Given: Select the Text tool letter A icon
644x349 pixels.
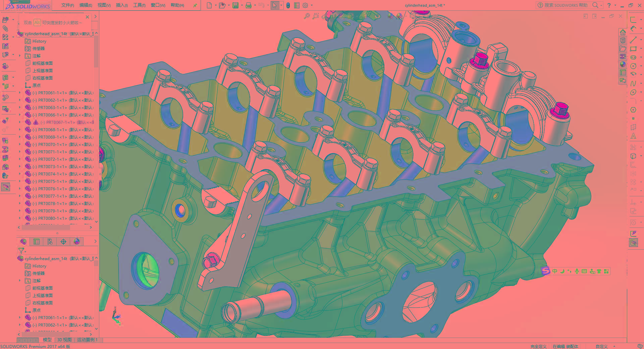Looking at the screenshot, I should (x=633, y=136).
